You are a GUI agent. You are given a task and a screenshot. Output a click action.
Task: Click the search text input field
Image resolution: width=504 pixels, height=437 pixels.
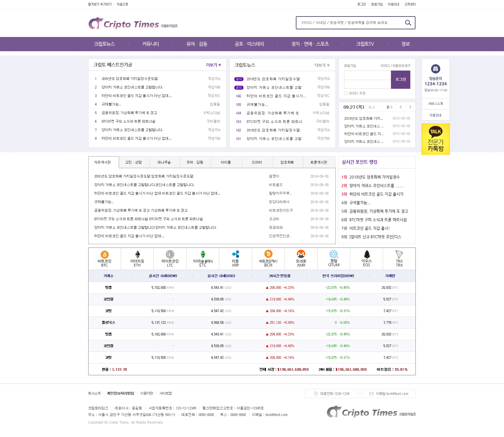click(x=350, y=23)
